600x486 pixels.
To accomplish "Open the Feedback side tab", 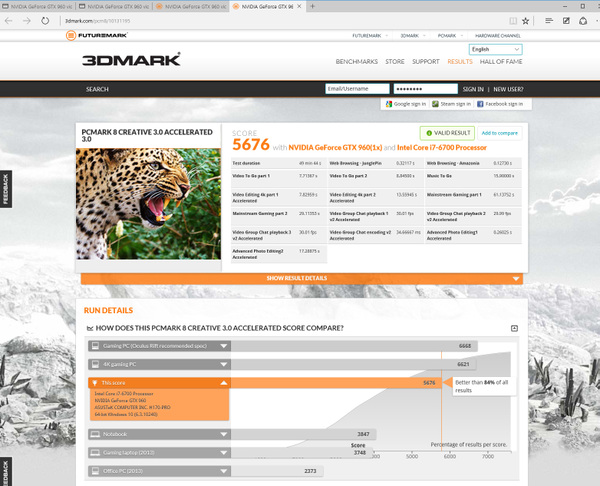I will [5, 190].
